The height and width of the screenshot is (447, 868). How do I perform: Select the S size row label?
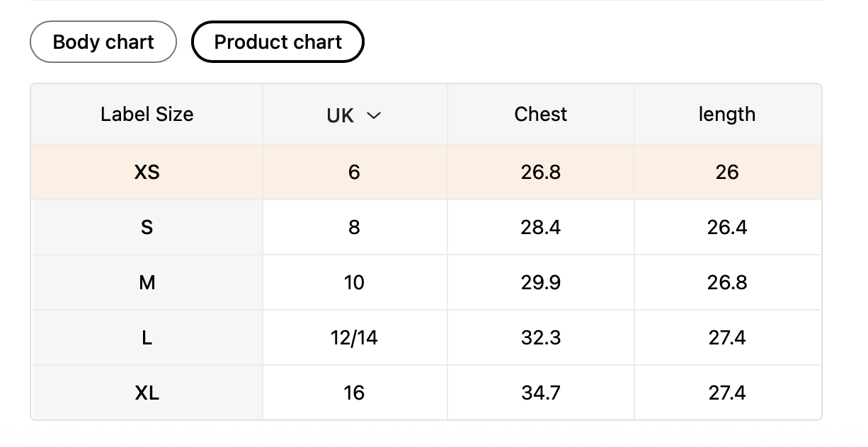coord(147,227)
